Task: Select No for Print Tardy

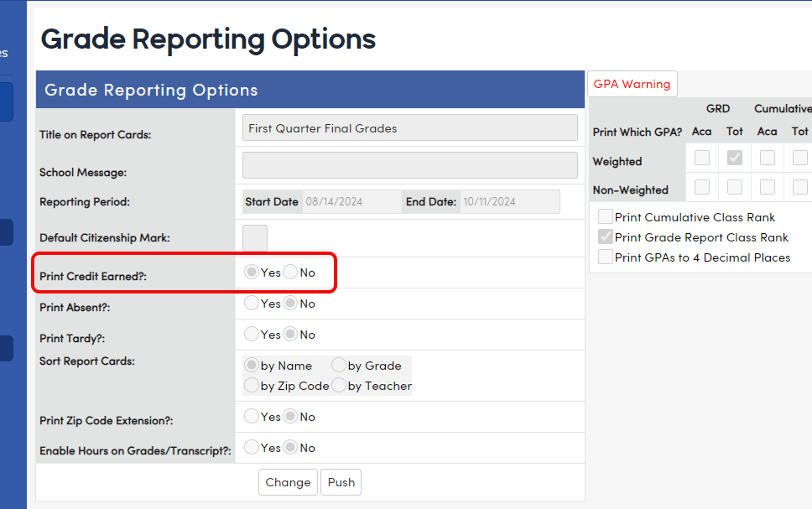Action: click(x=290, y=334)
